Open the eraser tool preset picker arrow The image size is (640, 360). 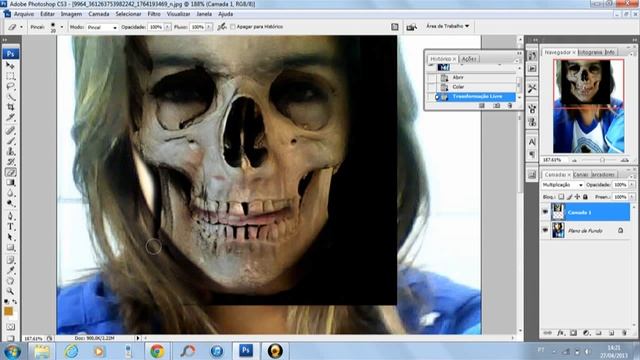coord(21,27)
